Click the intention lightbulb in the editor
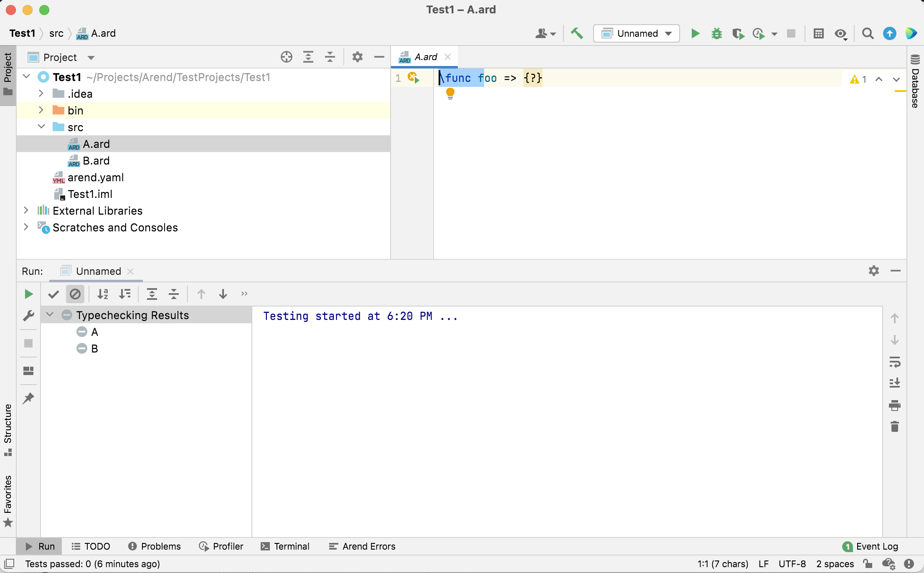This screenshot has width=924, height=573. (x=450, y=93)
